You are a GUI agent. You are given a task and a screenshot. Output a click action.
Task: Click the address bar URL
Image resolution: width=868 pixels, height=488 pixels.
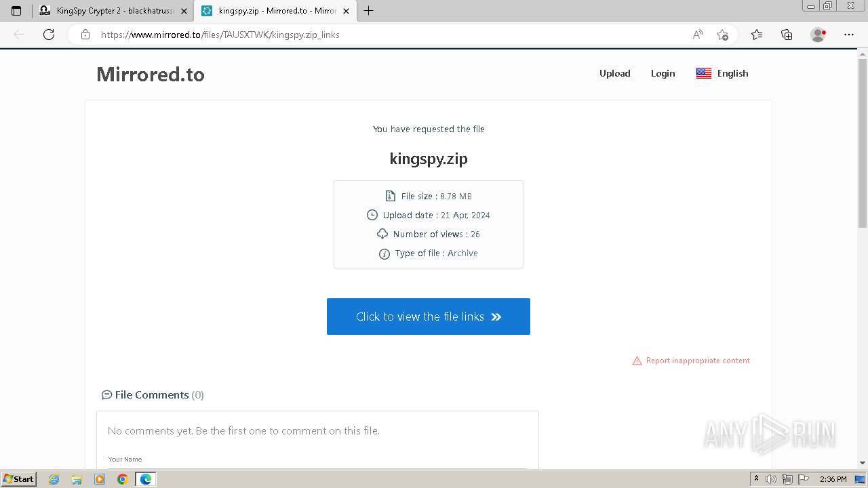(x=220, y=35)
